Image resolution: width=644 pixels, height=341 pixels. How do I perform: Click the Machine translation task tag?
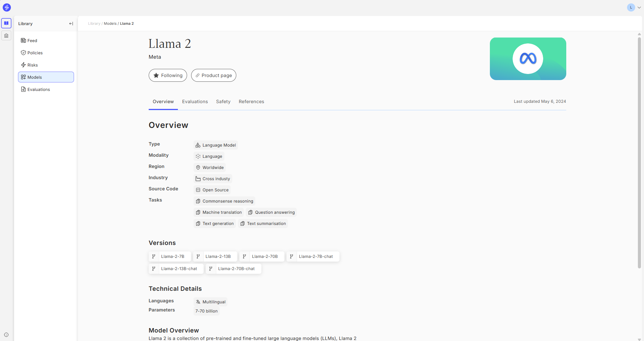point(219,212)
